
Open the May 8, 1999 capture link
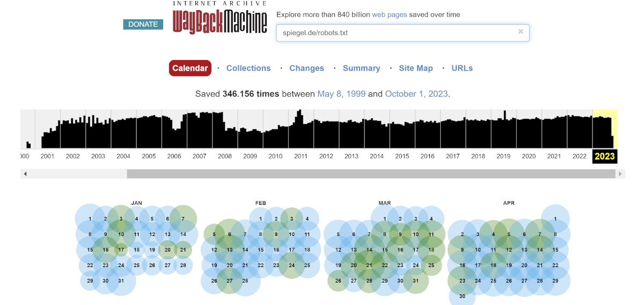coord(341,94)
